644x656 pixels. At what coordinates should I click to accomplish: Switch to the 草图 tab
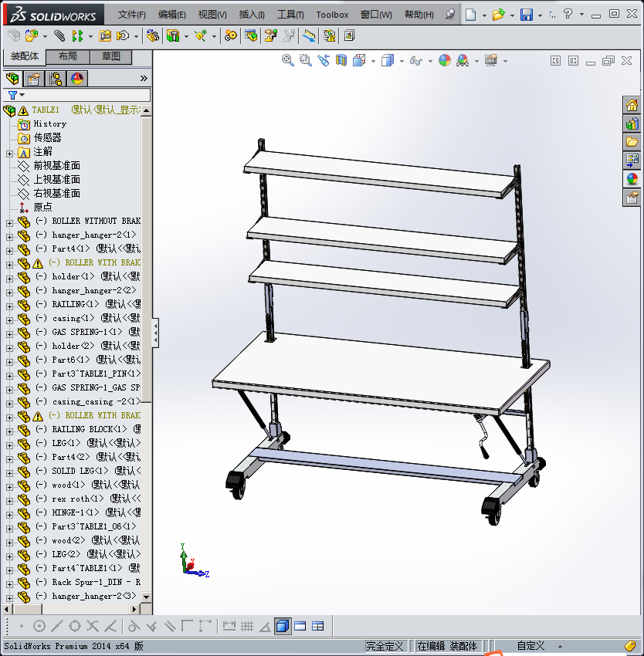pyautogui.click(x=111, y=57)
